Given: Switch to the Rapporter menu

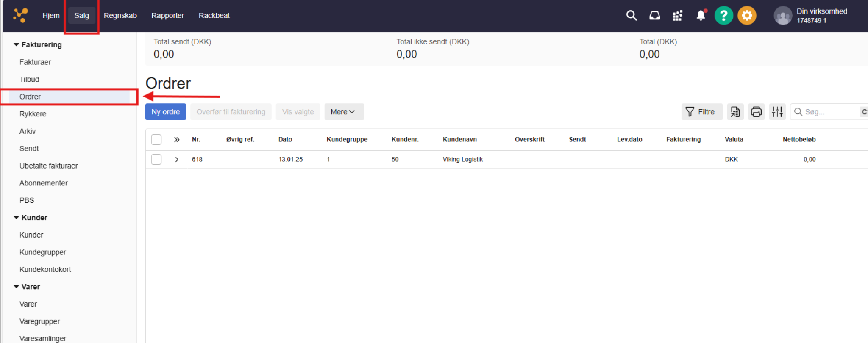Looking at the screenshot, I should pos(167,16).
